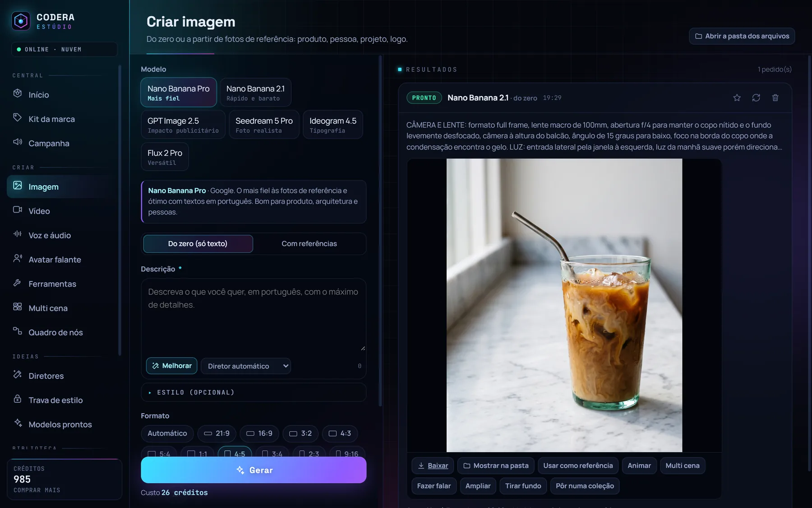Image resolution: width=812 pixels, height=508 pixels.
Task: Mark the result as favorite with star
Action: click(737, 98)
